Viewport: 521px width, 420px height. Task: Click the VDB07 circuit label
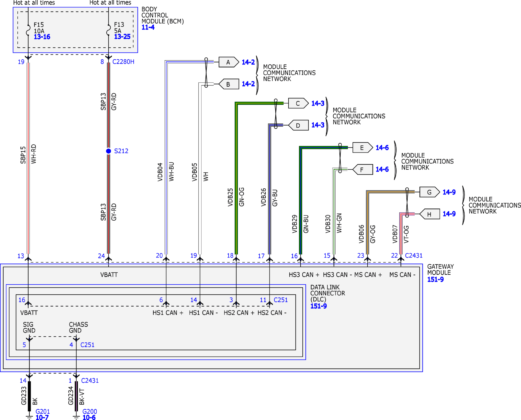point(395,234)
